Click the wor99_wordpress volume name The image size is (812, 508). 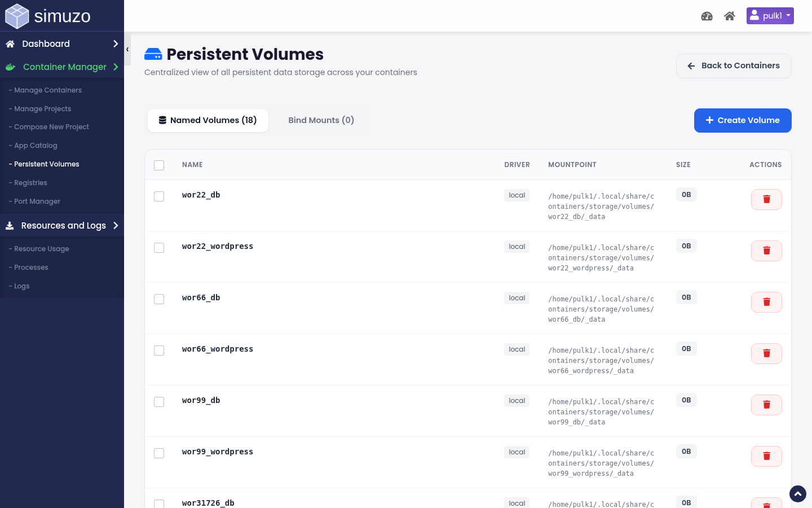[x=218, y=452]
